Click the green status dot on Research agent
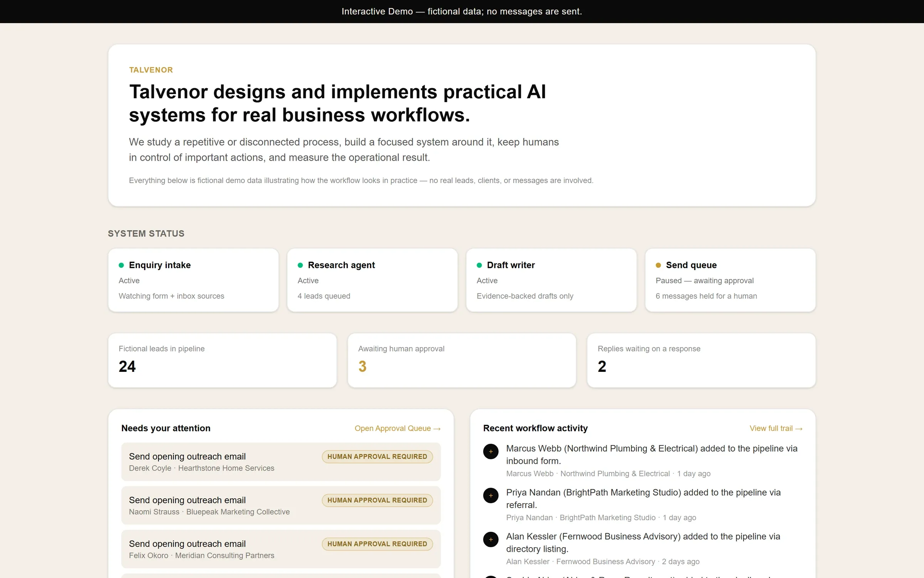 (x=300, y=265)
